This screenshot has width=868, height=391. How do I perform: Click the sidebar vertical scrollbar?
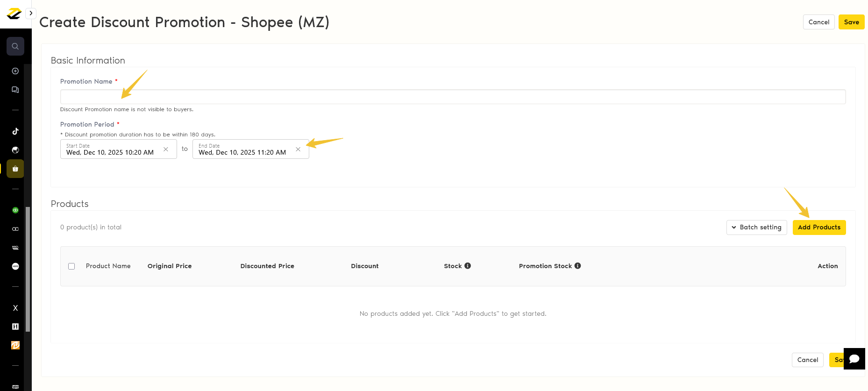tap(28, 269)
